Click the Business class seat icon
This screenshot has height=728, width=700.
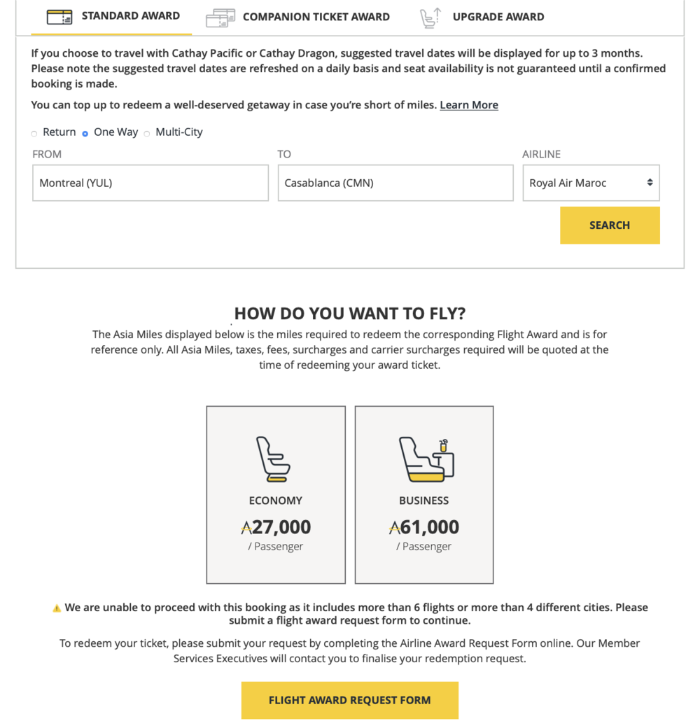[426, 459]
